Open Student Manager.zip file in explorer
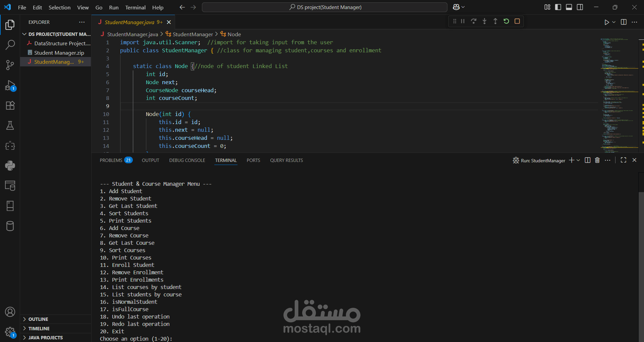Viewport: 644px width, 342px height. tap(59, 53)
